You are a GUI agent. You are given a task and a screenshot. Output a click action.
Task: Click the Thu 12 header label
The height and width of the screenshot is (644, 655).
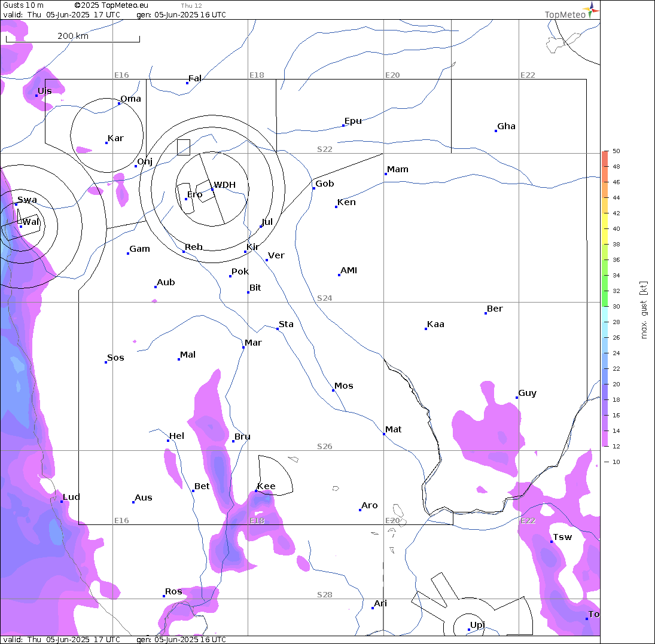191,5
